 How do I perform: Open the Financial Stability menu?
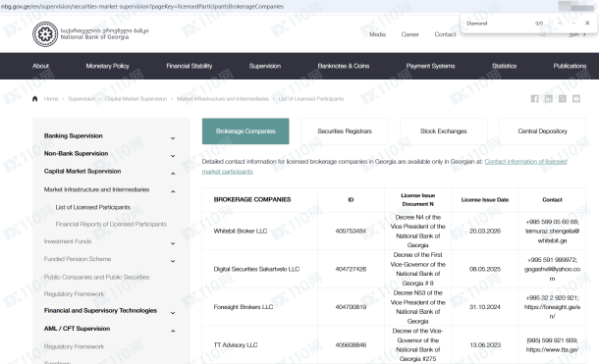[190, 66]
